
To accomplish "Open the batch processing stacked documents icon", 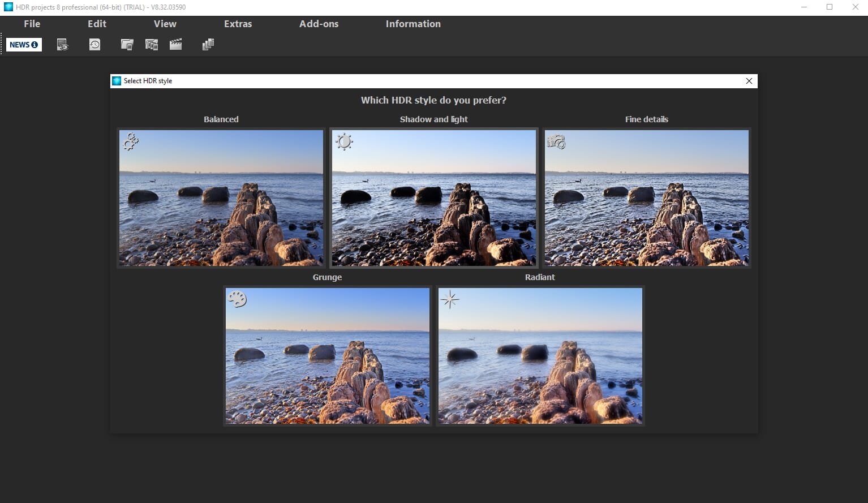I will pos(208,45).
